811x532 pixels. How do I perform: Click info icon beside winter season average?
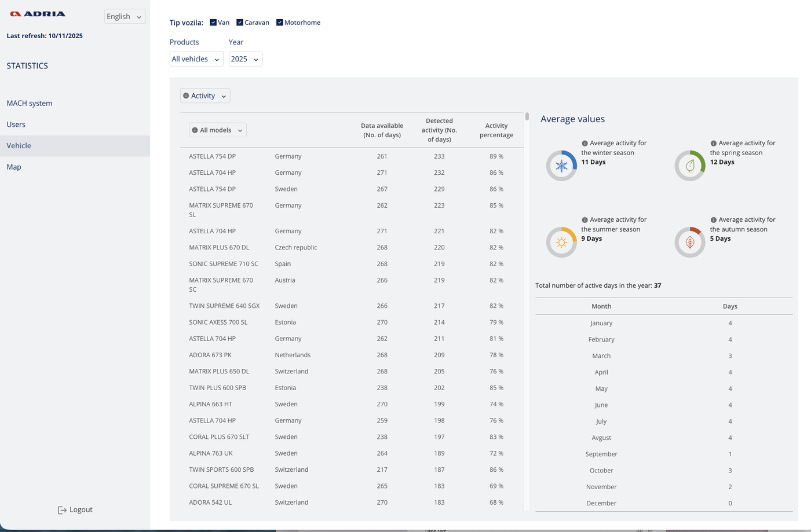[584, 143]
